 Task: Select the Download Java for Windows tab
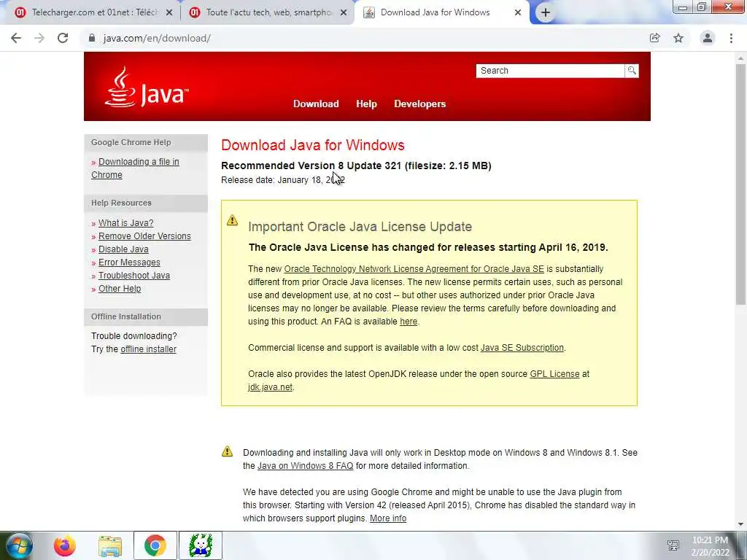[435, 13]
